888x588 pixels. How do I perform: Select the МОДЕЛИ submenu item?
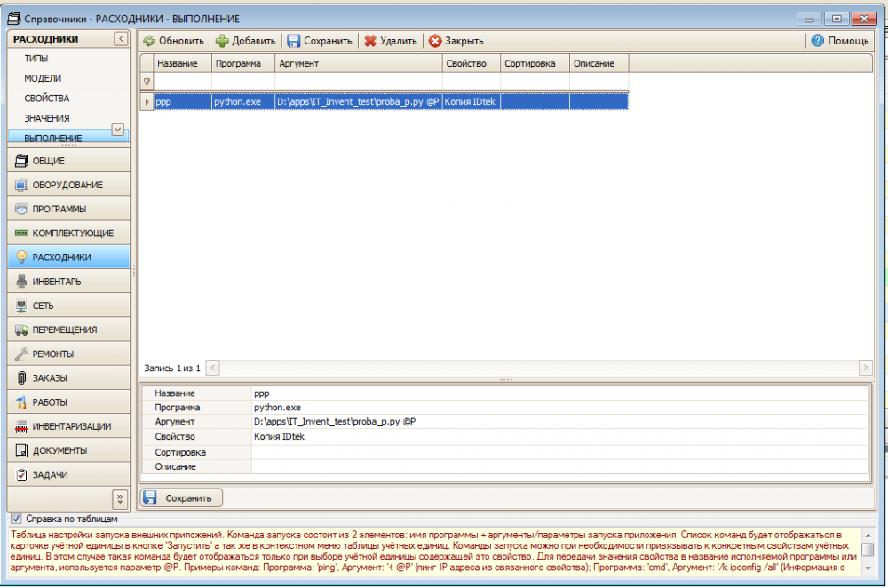(x=43, y=78)
